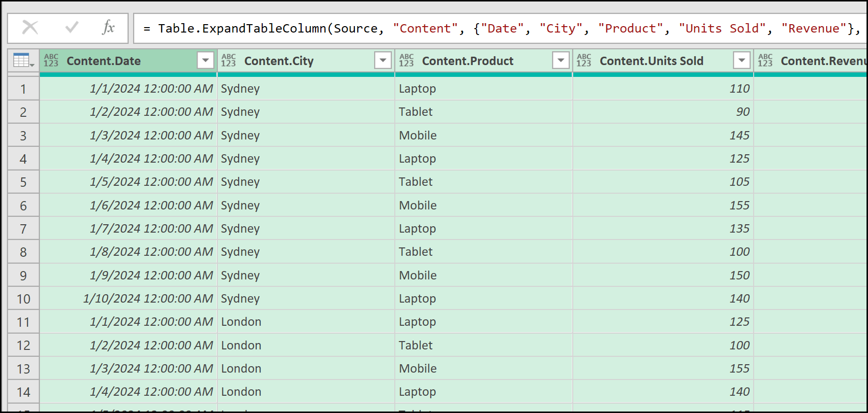Click the fx insert step icon
Image resolution: width=868 pixels, height=413 pixels.
click(108, 28)
